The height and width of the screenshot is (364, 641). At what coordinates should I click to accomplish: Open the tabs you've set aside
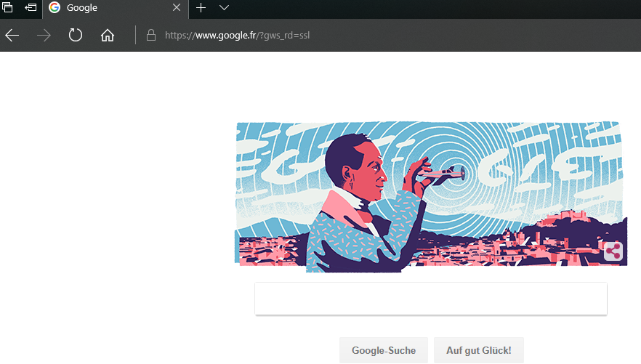pos(7,7)
